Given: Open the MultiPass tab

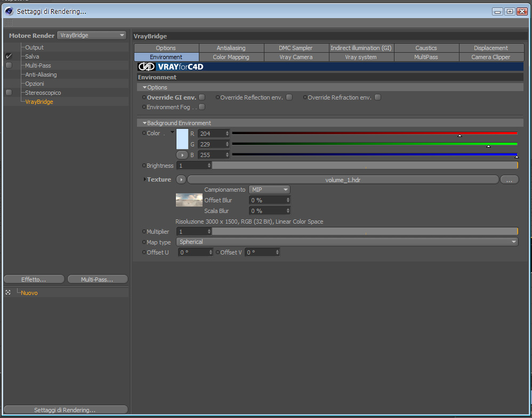Looking at the screenshot, I should tap(426, 57).
